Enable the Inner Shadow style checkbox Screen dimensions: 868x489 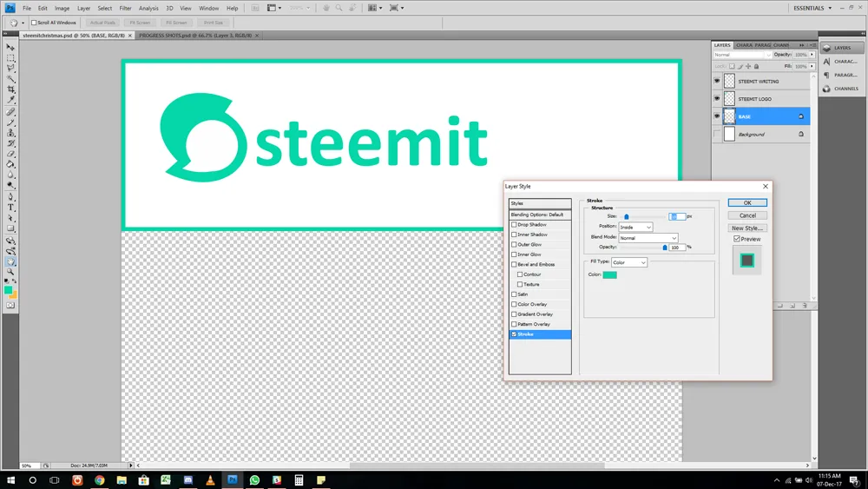[514, 235]
